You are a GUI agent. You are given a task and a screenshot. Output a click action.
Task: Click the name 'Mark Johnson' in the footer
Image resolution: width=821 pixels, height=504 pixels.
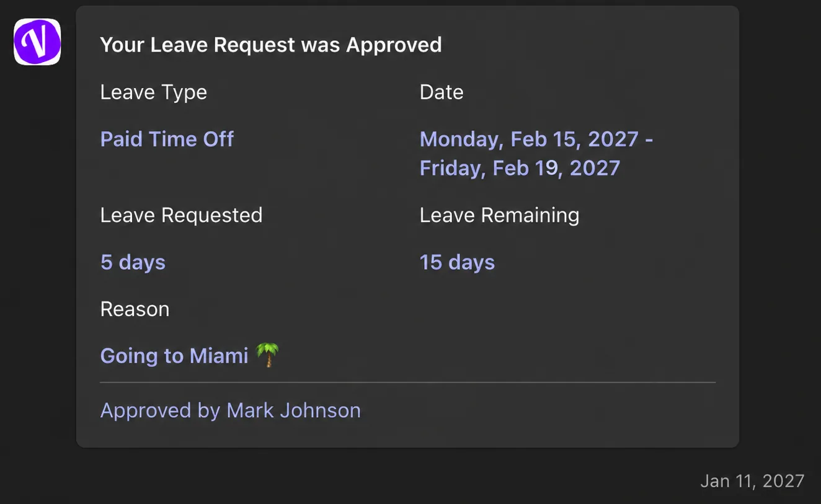tap(293, 410)
